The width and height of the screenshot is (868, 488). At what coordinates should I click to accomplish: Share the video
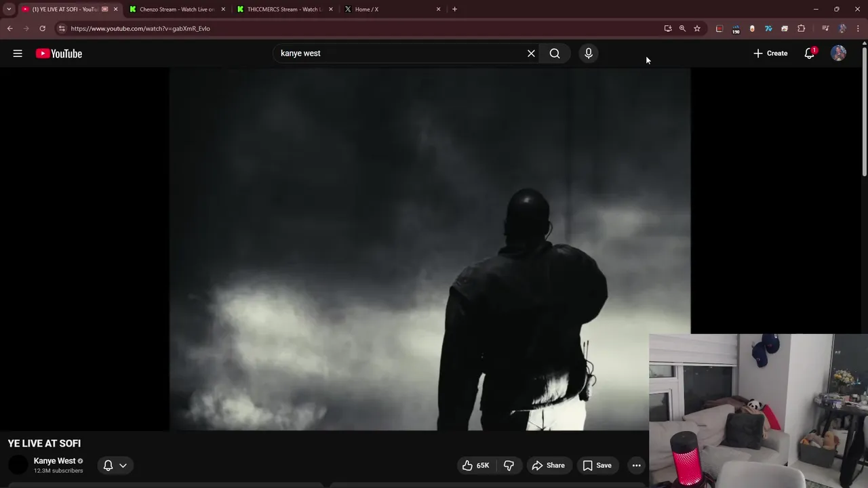[x=548, y=466]
